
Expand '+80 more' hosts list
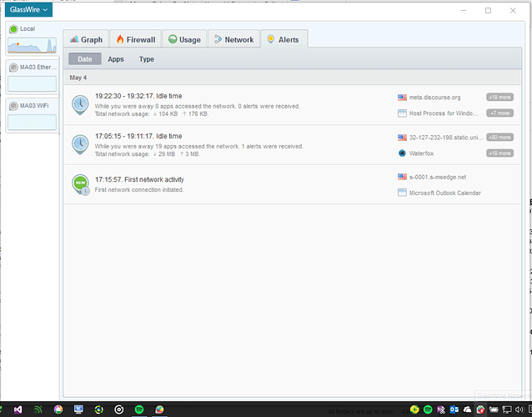pyautogui.click(x=499, y=137)
